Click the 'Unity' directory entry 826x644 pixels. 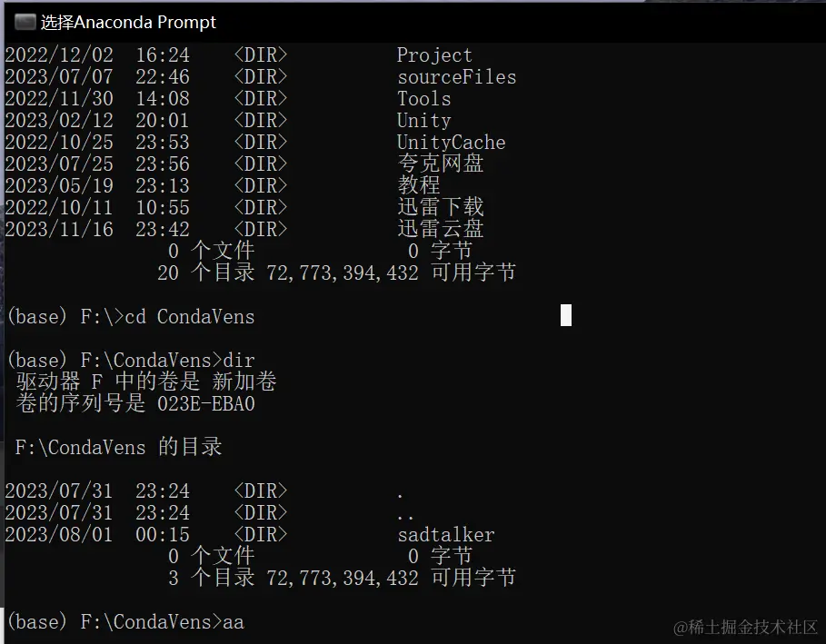(x=423, y=121)
